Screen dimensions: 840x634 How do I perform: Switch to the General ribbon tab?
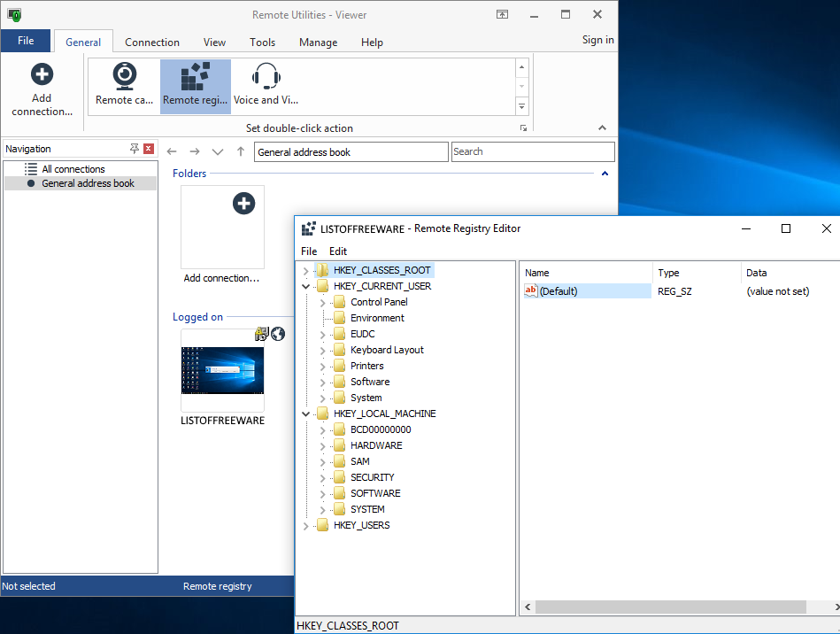pyautogui.click(x=83, y=42)
